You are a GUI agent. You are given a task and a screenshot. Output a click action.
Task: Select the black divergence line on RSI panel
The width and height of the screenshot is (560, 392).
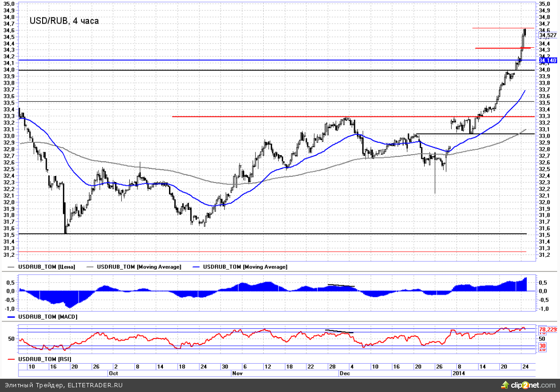pos(339,331)
